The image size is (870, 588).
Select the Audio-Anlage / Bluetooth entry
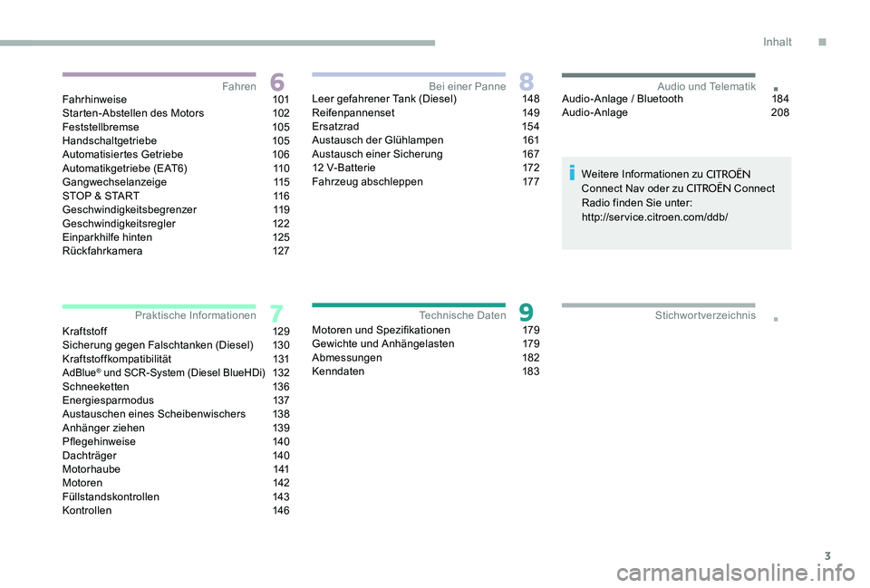tap(675, 99)
